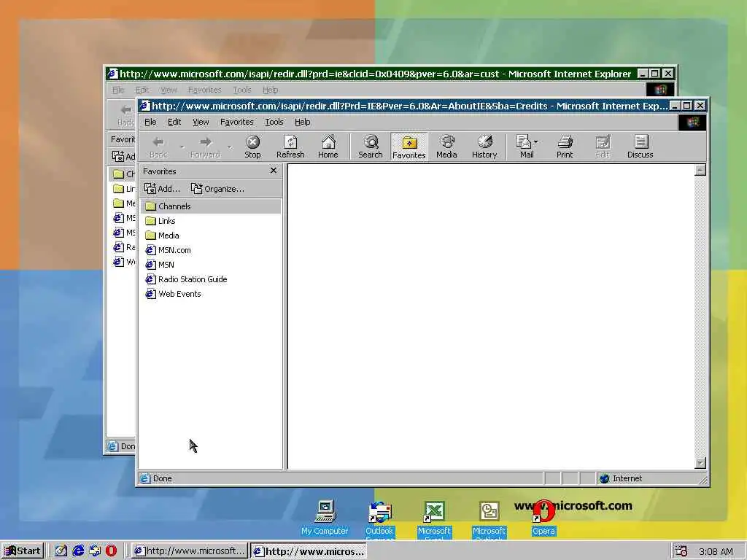Launch Opera from Quick Launch
Viewport: 747px width, 560px height.
click(111, 551)
